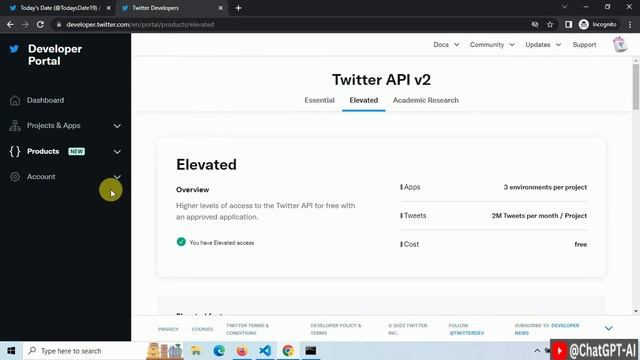Click the Incognito profile indicator
The height and width of the screenshot is (360, 640).
pos(598,24)
